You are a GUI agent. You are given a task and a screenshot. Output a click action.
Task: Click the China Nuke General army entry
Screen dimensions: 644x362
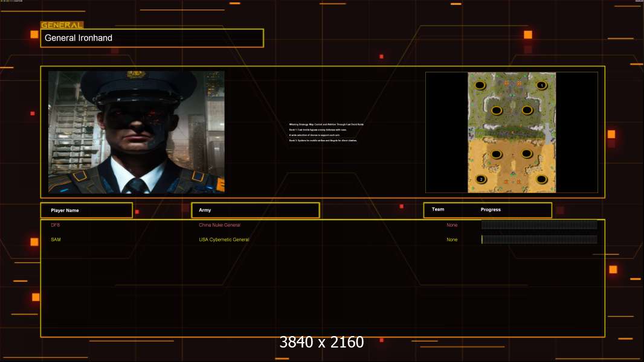(x=219, y=225)
